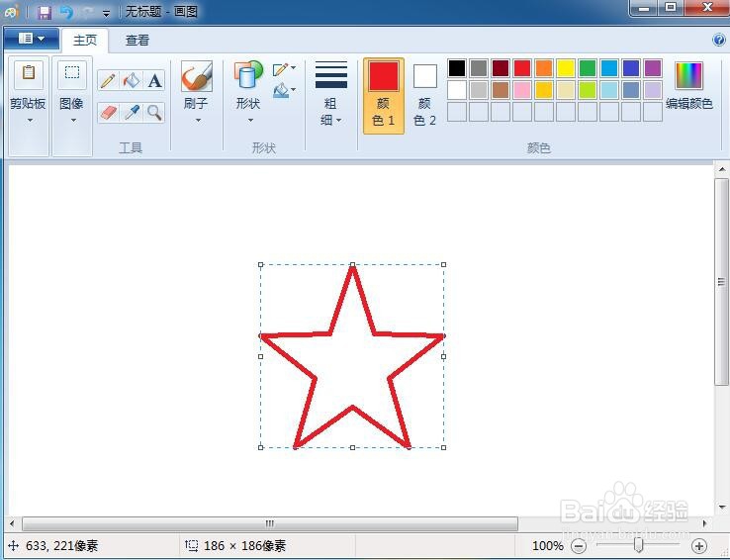Select the Color 1 foreground button
Image resolution: width=730 pixels, height=560 pixels.
384,96
